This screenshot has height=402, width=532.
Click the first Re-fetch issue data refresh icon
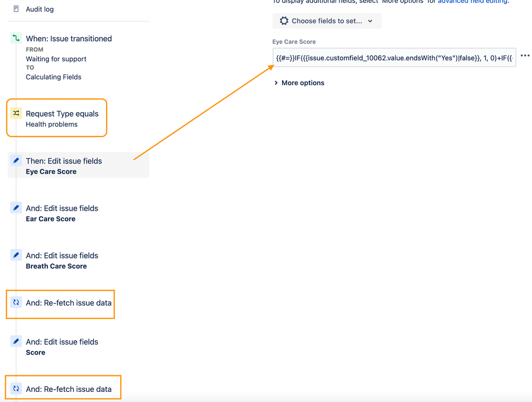point(16,302)
